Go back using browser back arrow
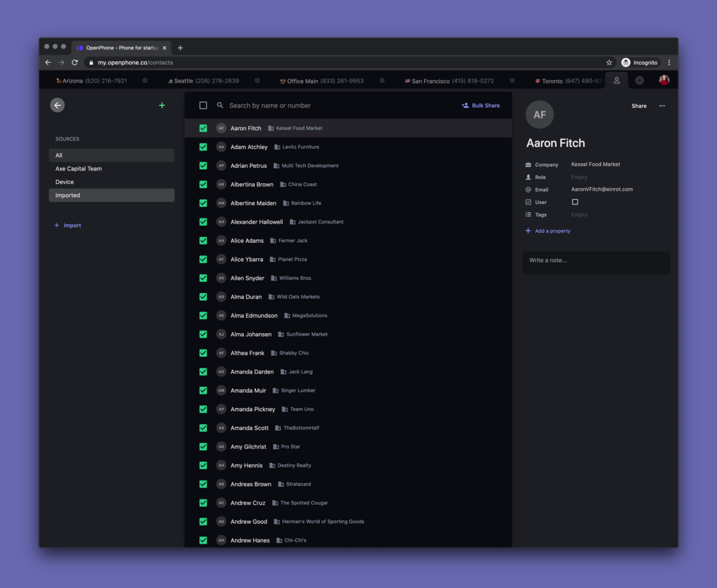 (x=48, y=63)
